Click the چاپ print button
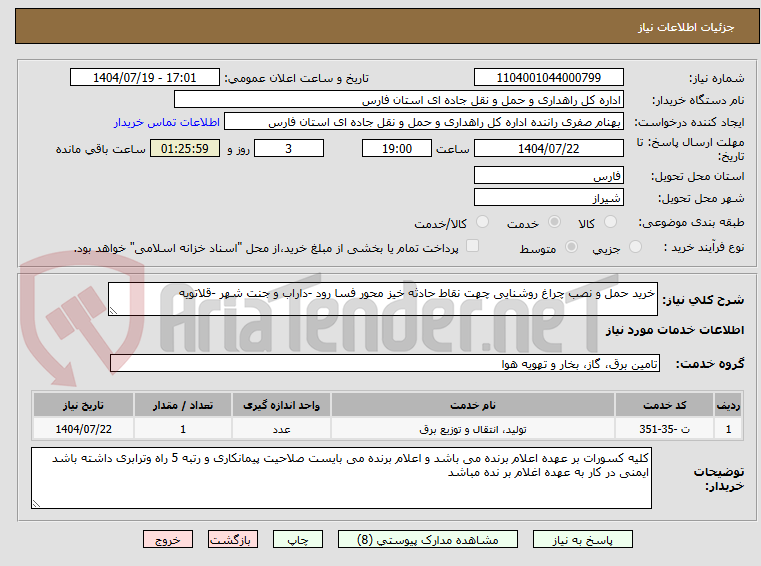Viewport: 761px width, 566px height. pyautogui.click(x=298, y=539)
